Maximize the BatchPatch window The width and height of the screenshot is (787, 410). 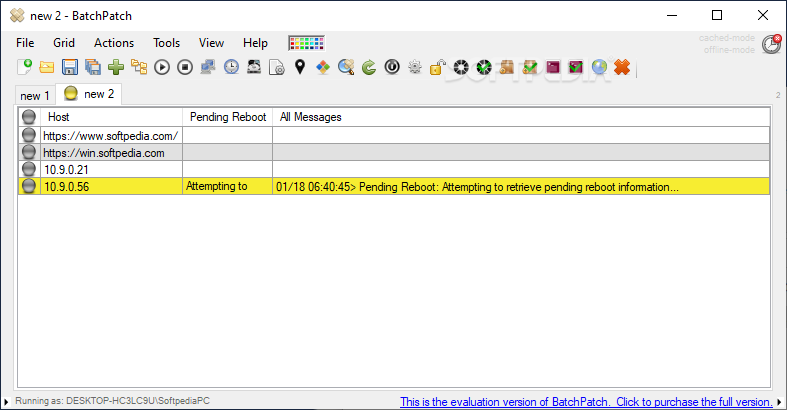tap(717, 15)
